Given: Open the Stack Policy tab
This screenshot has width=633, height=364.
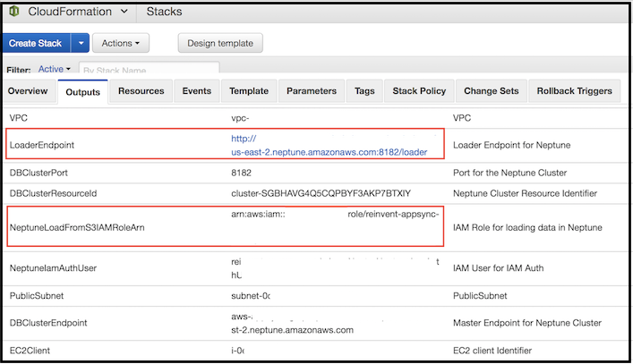Looking at the screenshot, I should point(419,91).
